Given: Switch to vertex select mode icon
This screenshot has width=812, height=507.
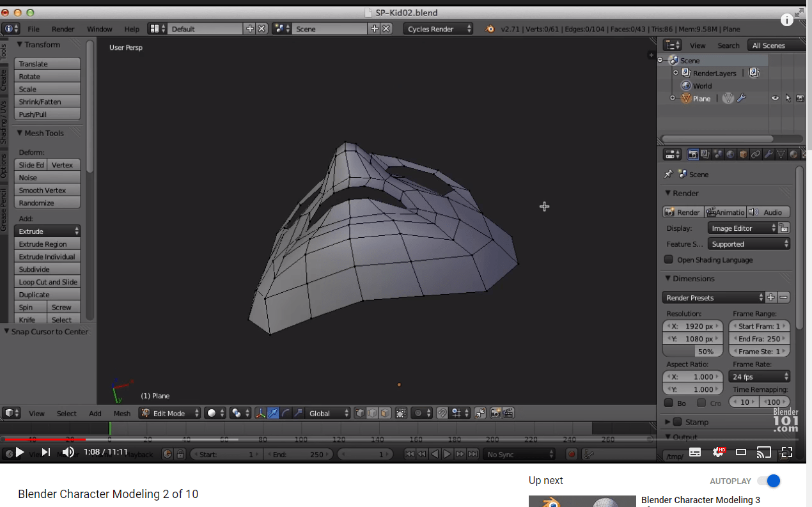Looking at the screenshot, I should [361, 413].
